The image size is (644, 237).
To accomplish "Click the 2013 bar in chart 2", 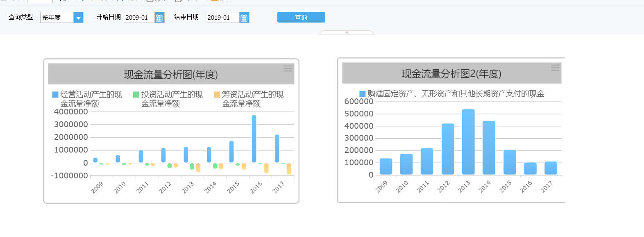I will tap(468, 142).
